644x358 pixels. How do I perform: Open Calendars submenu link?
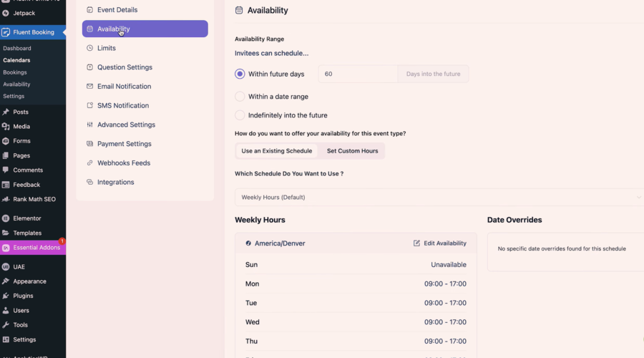point(16,60)
